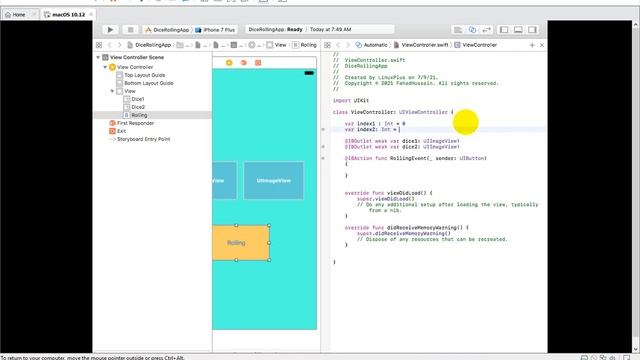640x360 pixels.
Task: Close the assistant editor pane
Action: pyautogui.click(x=542, y=45)
